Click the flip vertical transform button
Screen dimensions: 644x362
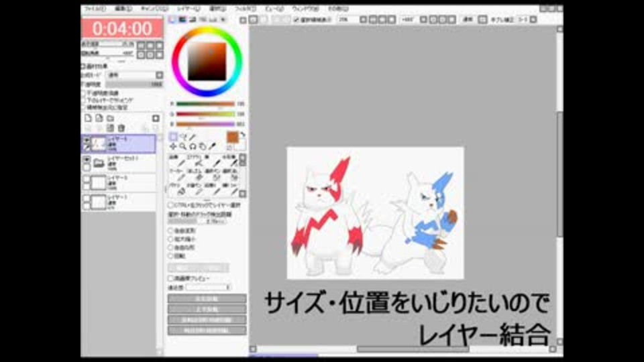(207, 309)
